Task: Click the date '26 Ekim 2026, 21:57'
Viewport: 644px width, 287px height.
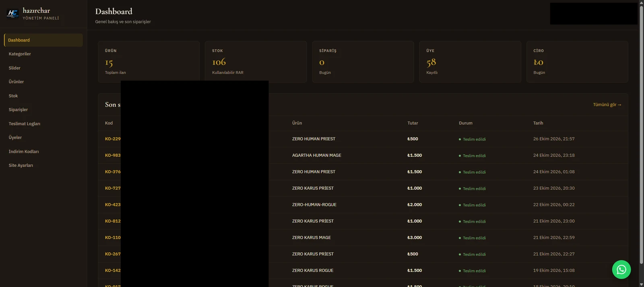Action: (x=554, y=139)
